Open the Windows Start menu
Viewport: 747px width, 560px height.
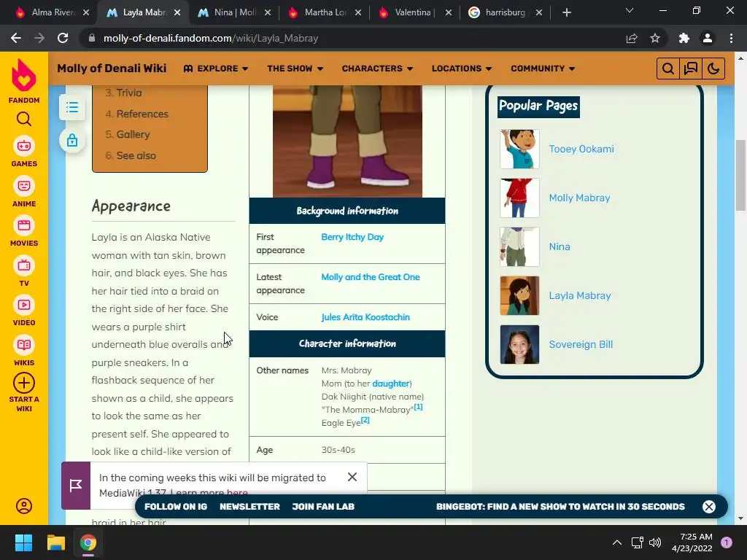23,542
